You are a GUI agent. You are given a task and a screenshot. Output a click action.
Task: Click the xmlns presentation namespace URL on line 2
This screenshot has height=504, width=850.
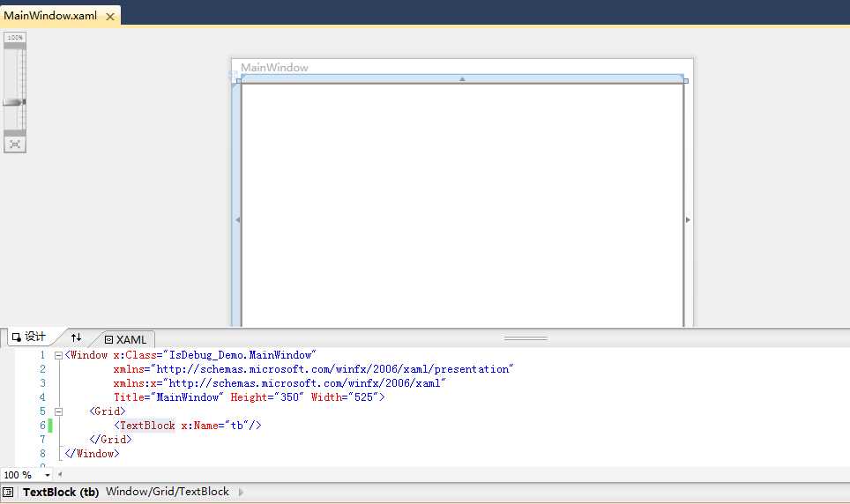click(x=332, y=369)
